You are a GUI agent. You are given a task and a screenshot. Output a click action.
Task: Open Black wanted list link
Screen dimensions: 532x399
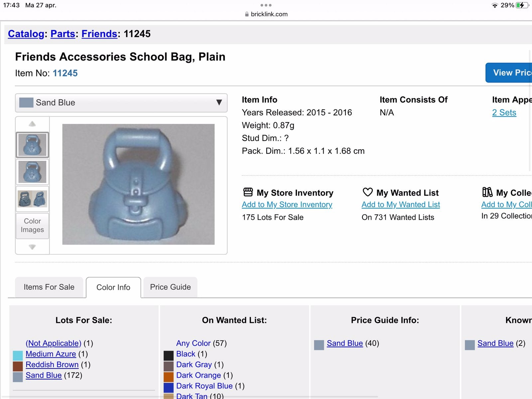(x=186, y=354)
